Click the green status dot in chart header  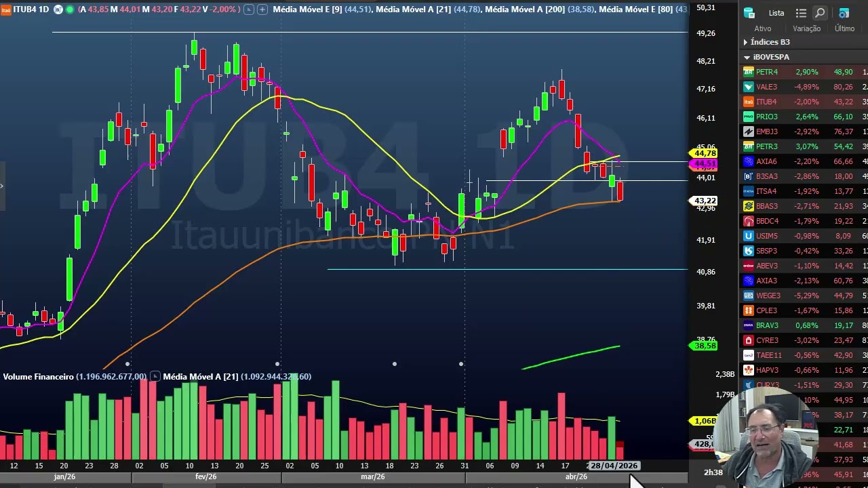(70, 9)
